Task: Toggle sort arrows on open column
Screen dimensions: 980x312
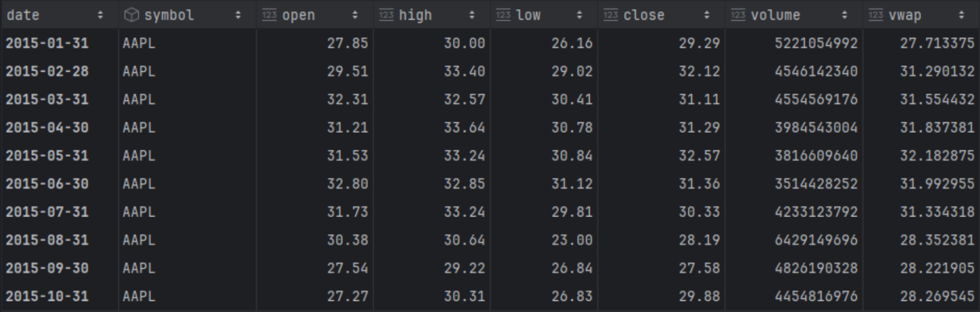Action: [x=355, y=15]
